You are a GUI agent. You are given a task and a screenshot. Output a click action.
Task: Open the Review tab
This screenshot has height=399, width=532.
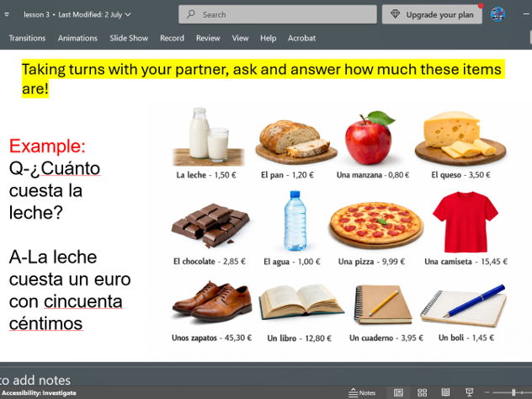(208, 38)
